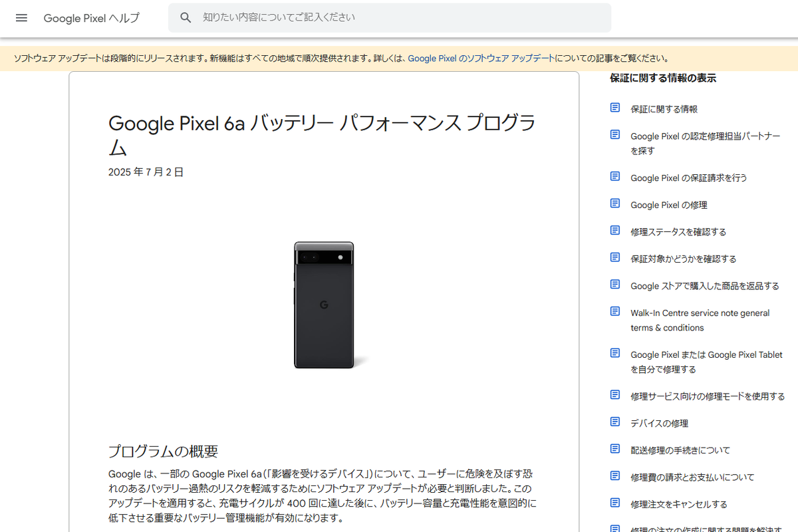The width and height of the screenshot is (798, 532).
Task: Open 配送修理の手続きについて article
Action: (680, 450)
